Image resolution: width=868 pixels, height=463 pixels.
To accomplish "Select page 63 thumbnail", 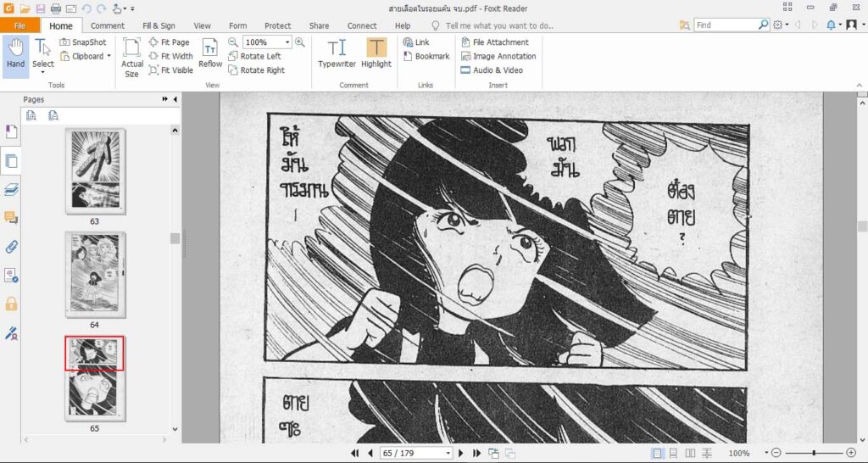I will point(95,171).
